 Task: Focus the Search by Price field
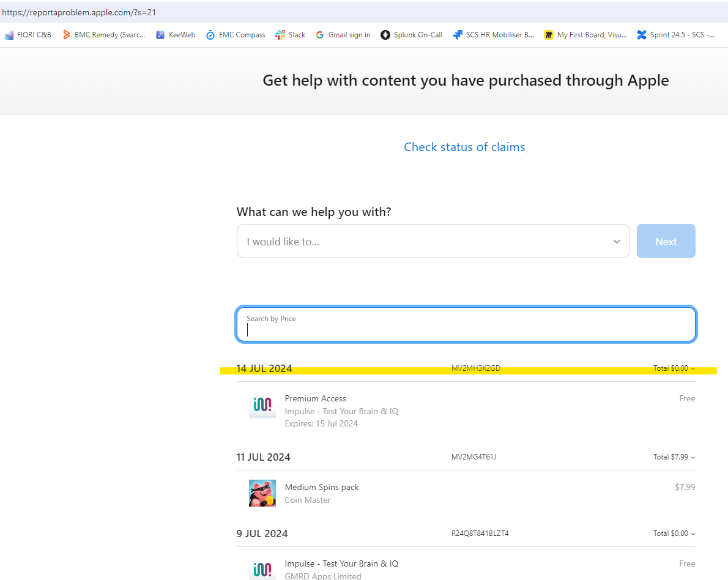coord(466,325)
